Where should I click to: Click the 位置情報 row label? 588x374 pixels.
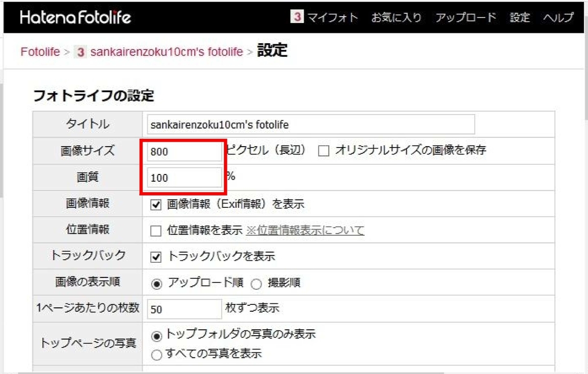[x=88, y=230]
